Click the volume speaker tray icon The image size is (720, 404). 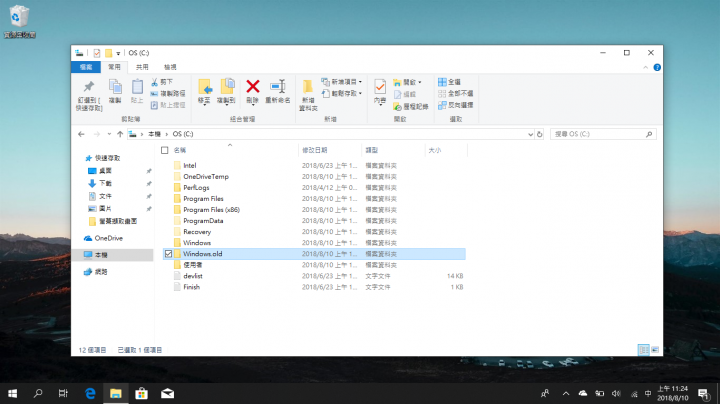[616, 393]
